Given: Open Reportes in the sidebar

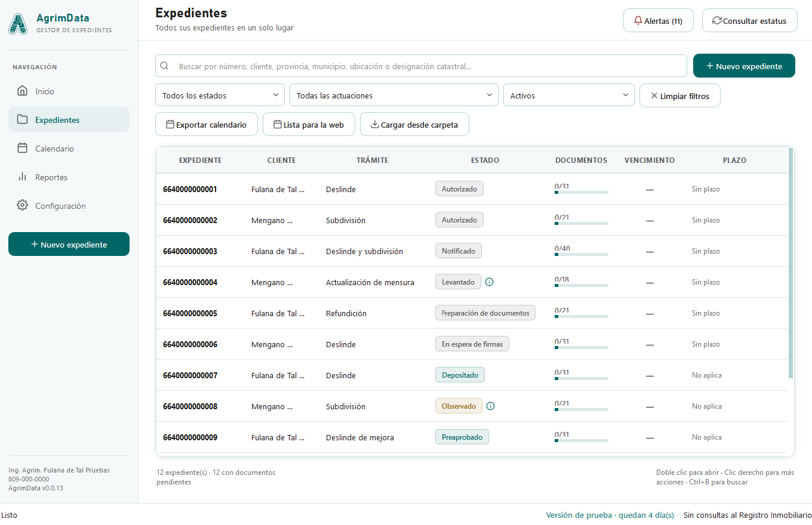Looking at the screenshot, I should click(69, 177).
